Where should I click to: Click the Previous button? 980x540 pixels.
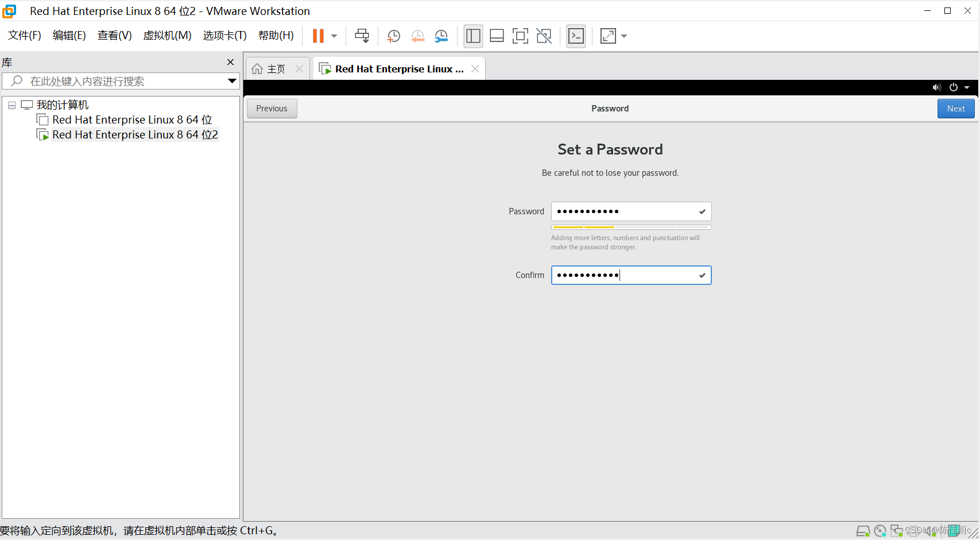tap(272, 109)
